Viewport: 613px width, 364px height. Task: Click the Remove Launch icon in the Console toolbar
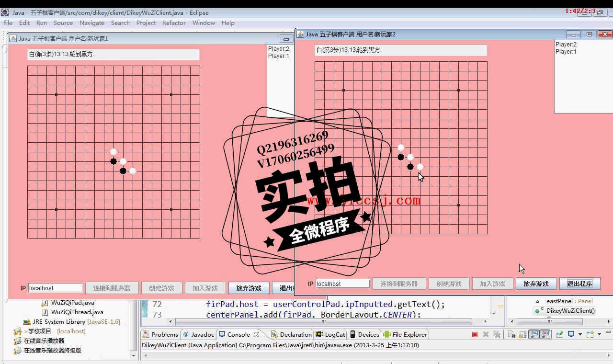(x=486, y=334)
